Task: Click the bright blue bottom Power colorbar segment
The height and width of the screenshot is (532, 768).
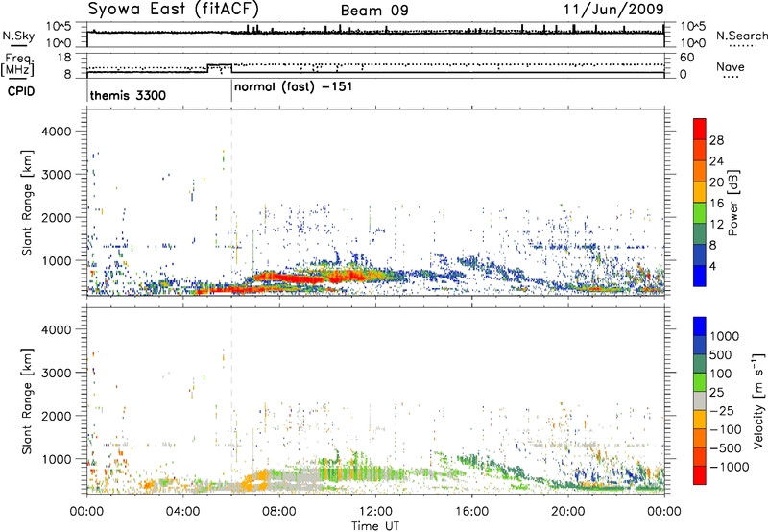Action: [700, 277]
